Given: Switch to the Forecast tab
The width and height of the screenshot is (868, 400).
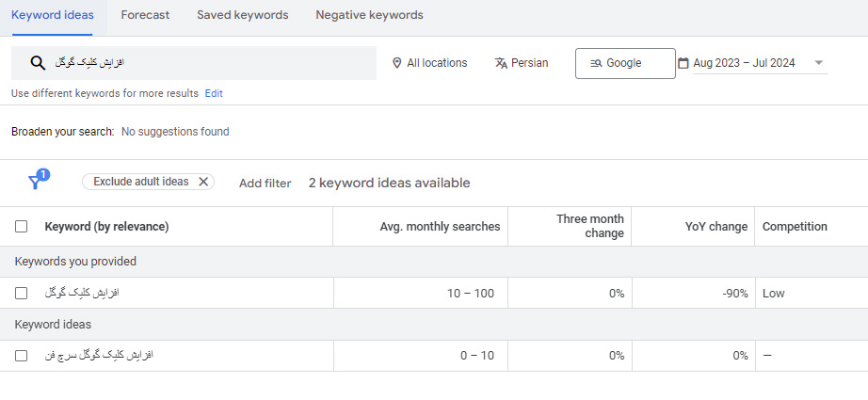Looking at the screenshot, I should (146, 15).
